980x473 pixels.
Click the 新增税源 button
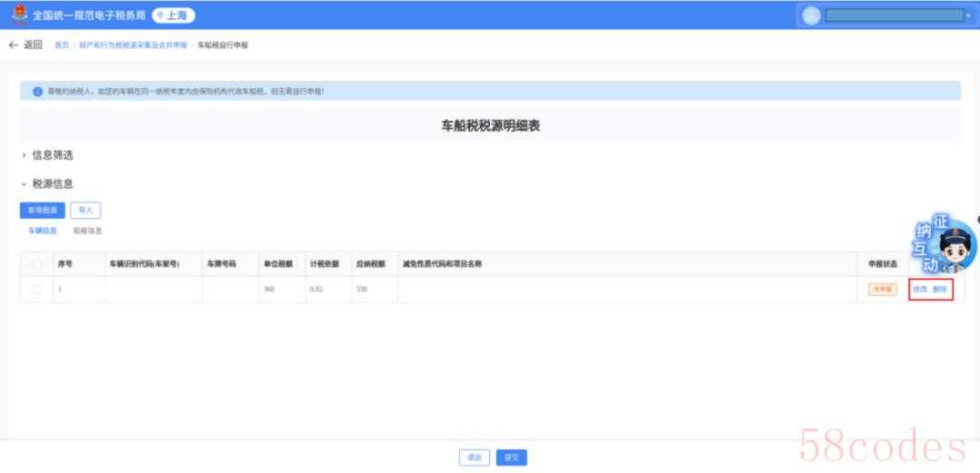coord(42,210)
